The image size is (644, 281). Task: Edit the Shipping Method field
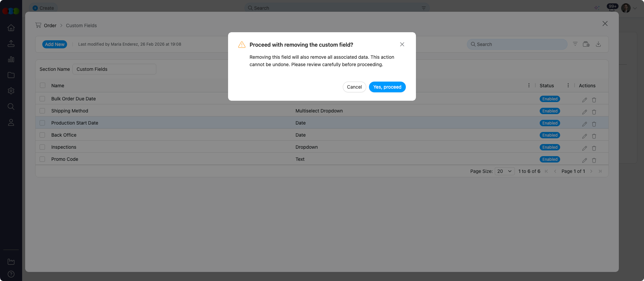(585, 112)
